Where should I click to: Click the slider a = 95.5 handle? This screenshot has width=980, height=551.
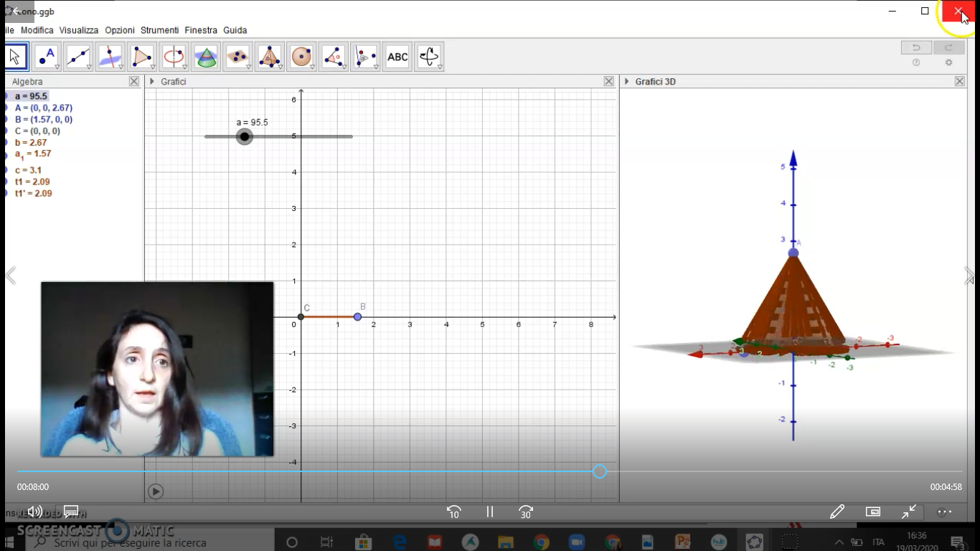pyautogui.click(x=245, y=136)
